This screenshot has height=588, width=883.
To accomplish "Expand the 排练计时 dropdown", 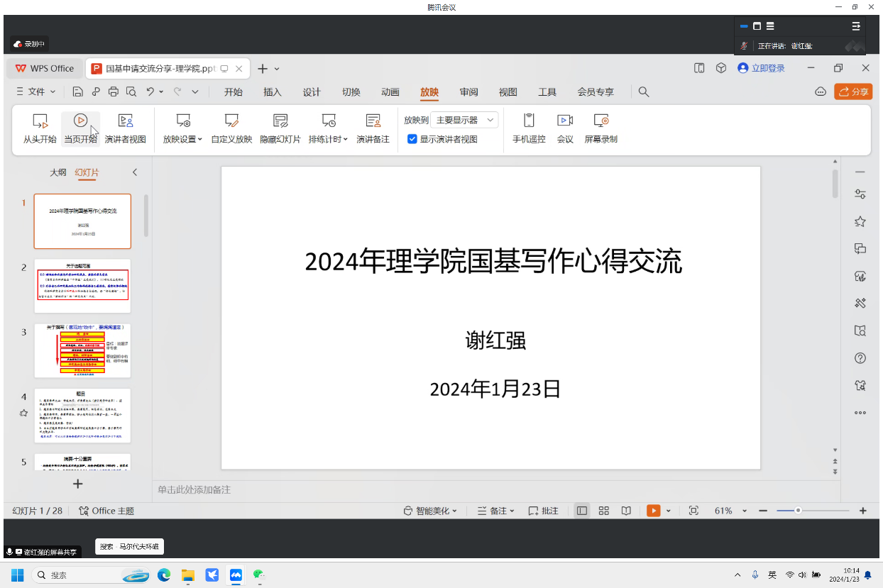I will (328, 140).
